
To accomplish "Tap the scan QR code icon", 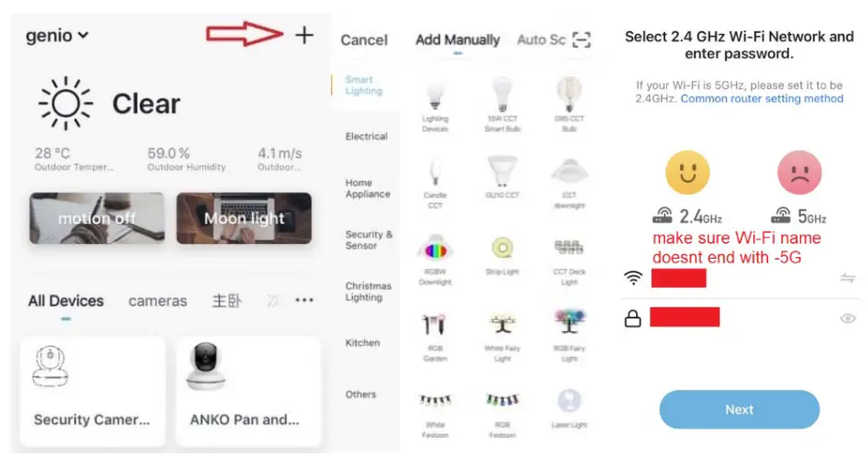I will tap(581, 39).
